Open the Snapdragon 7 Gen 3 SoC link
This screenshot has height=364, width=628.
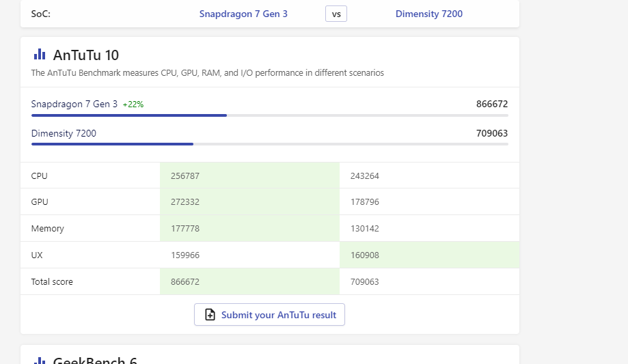[243, 14]
